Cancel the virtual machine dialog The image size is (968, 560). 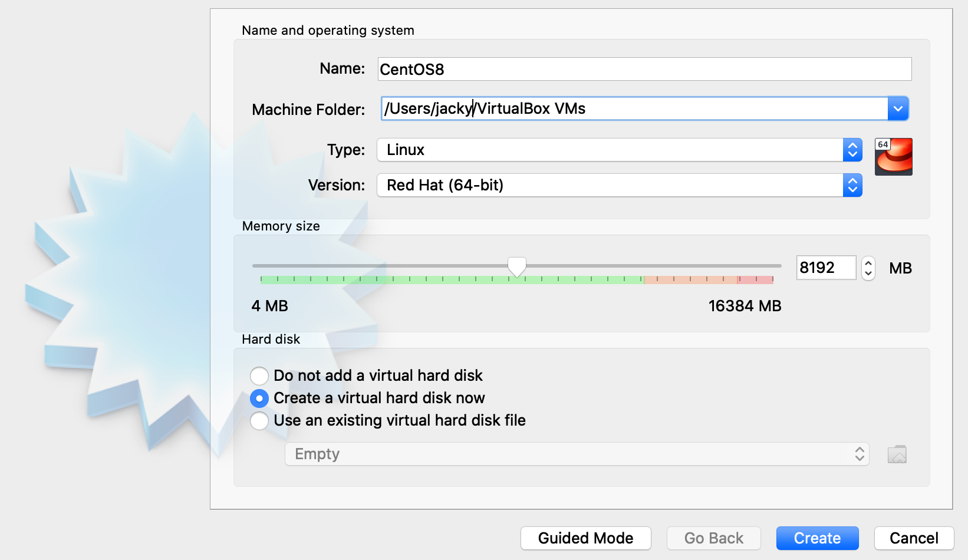[x=914, y=538]
